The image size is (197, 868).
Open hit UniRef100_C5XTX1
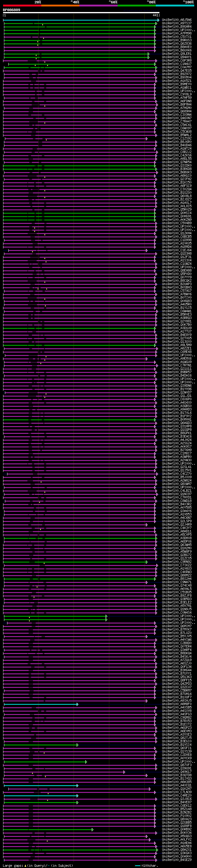tap(176, 37)
